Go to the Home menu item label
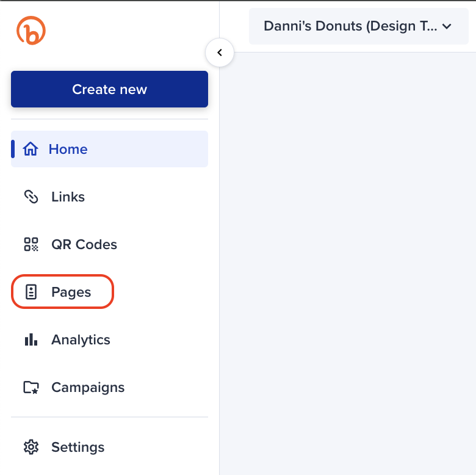 68,149
